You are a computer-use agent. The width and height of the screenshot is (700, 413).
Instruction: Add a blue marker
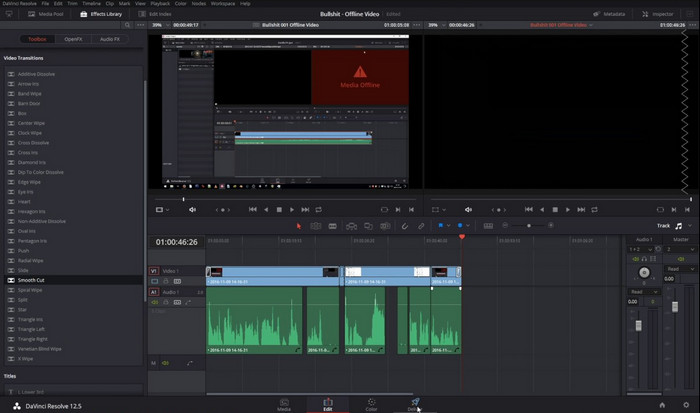pyautogui.click(x=460, y=225)
